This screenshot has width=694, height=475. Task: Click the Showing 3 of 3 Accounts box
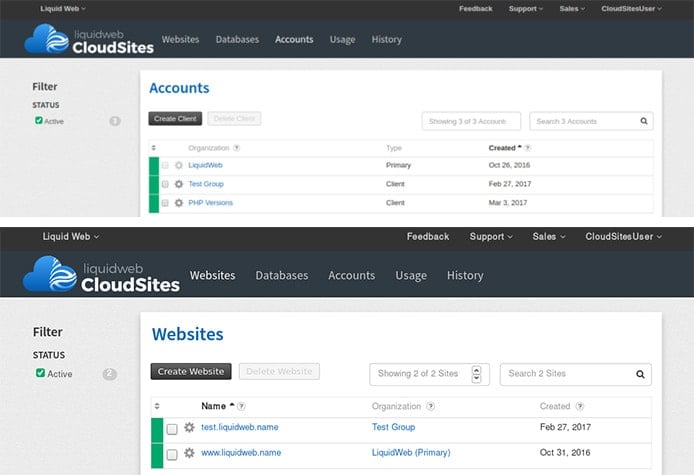coord(471,121)
